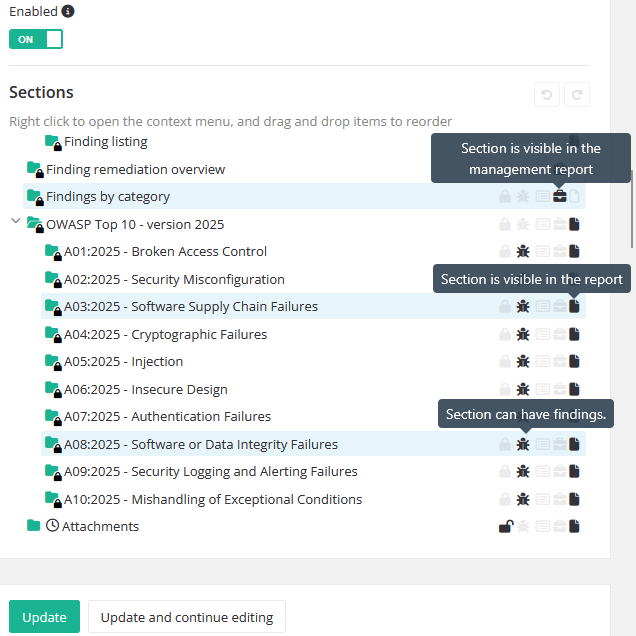Select the Attachments section
Screen dimensions: 636x636
pos(100,526)
